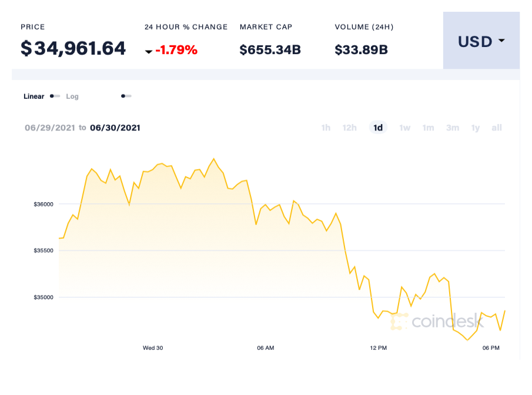The image size is (532, 395).
Task: Open the USD currency dropdown
Action: [x=481, y=41]
